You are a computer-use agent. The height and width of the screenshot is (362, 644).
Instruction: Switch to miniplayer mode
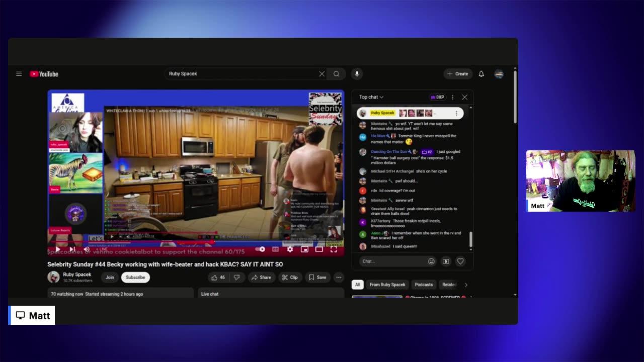pos(304,249)
